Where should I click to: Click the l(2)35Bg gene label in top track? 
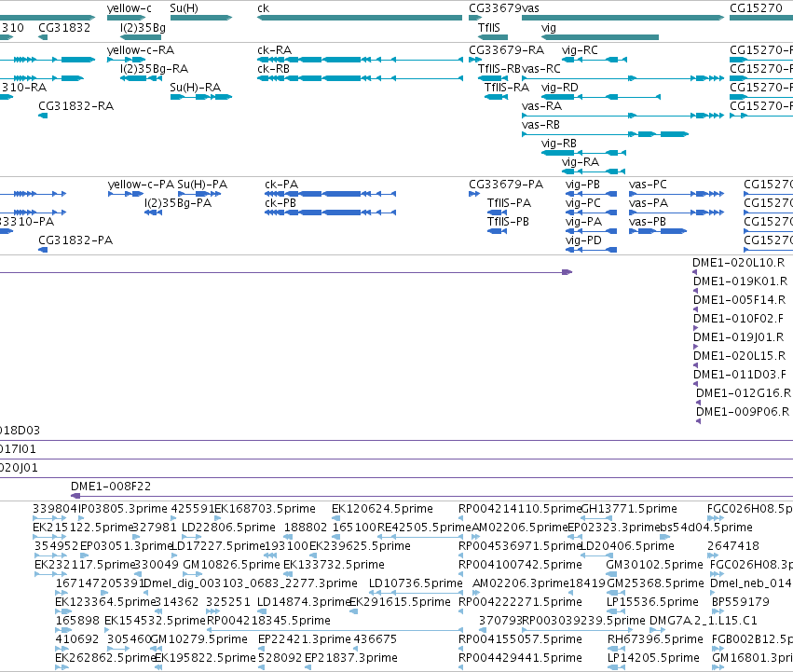[x=144, y=27]
